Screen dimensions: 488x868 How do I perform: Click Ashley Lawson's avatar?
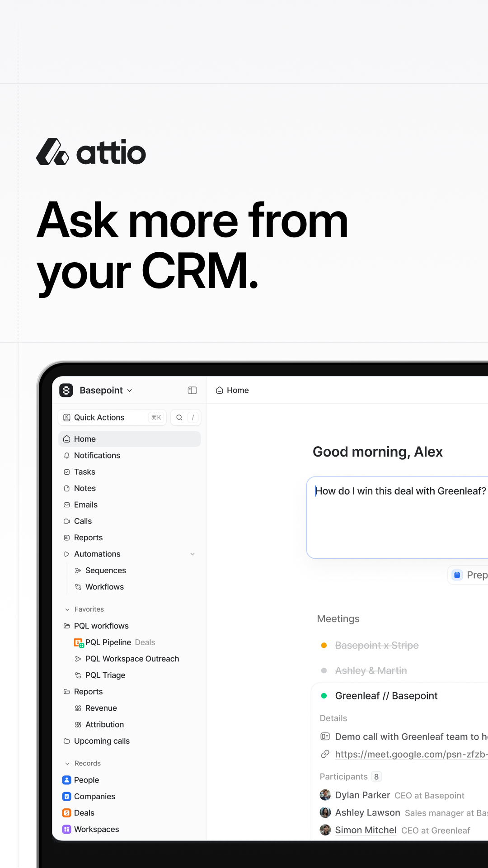[x=325, y=812]
